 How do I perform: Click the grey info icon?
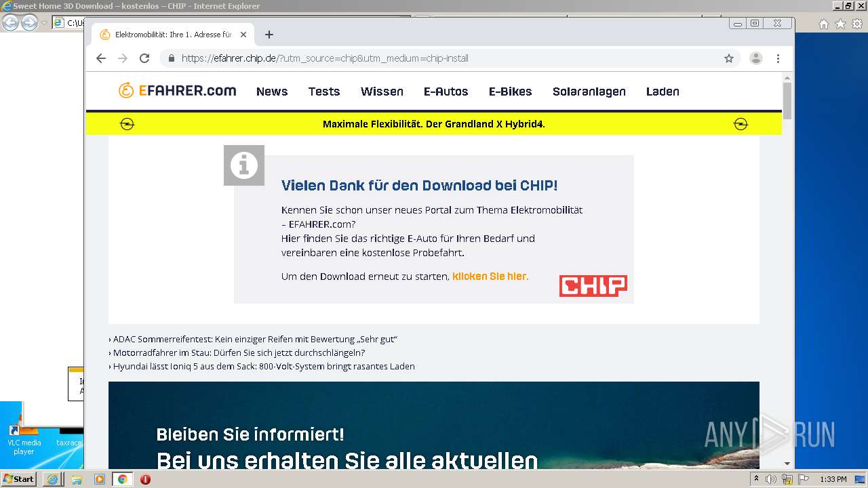pyautogui.click(x=244, y=165)
